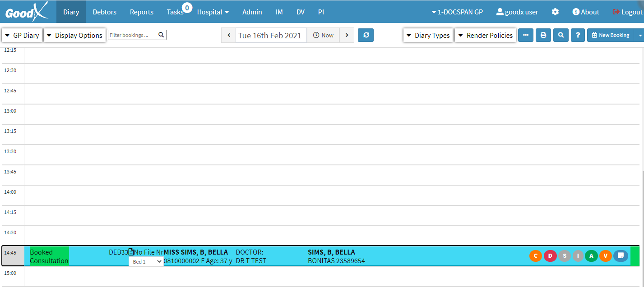Click the New Booking button
The height and width of the screenshot is (287, 644).
click(610, 35)
